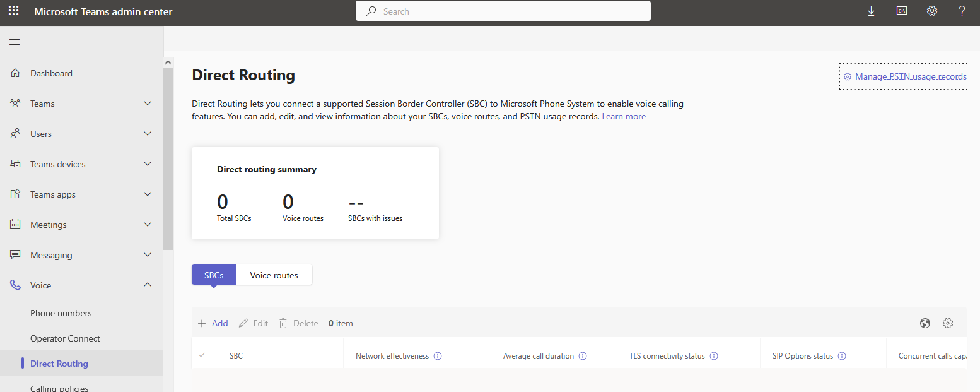The height and width of the screenshot is (392, 980).
Task: Open the Learn more link
Action: pos(624,116)
